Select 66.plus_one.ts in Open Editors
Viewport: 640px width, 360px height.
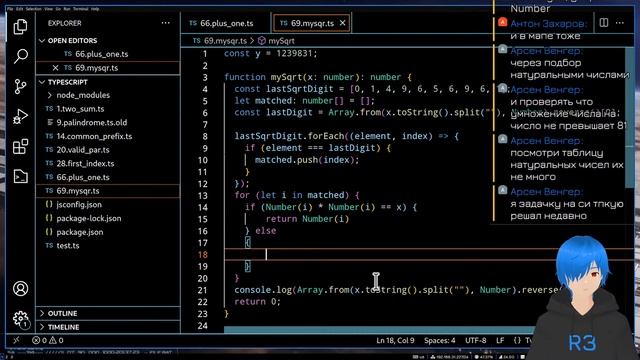108,54
